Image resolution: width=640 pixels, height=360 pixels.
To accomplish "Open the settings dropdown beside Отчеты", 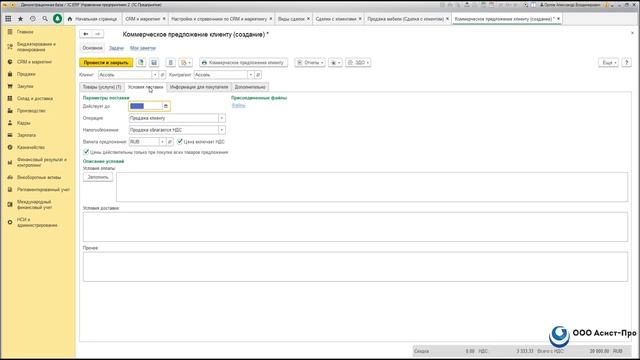I will [x=336, y=62].
